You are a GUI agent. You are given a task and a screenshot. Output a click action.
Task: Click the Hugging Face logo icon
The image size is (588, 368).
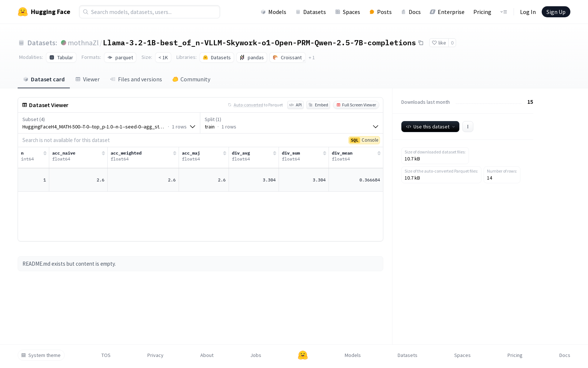click(23, 12)
